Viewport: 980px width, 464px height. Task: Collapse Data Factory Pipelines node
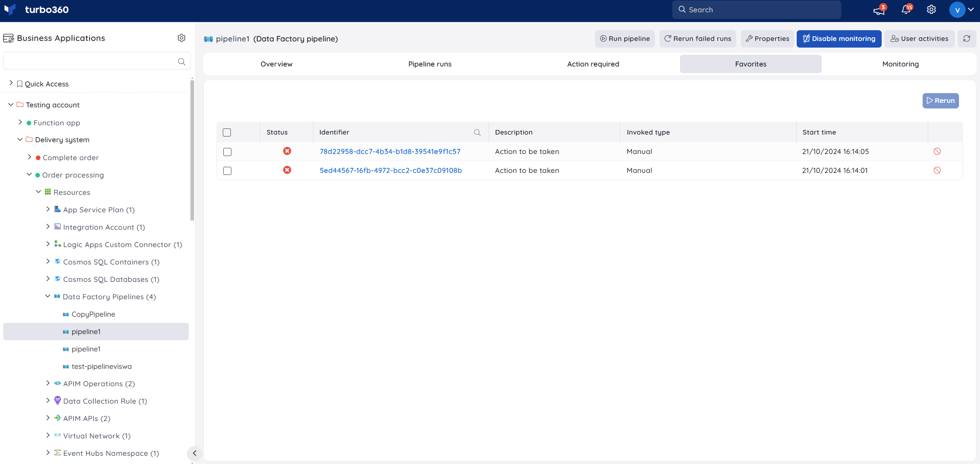pyautogui.click(x=48, y=296)
